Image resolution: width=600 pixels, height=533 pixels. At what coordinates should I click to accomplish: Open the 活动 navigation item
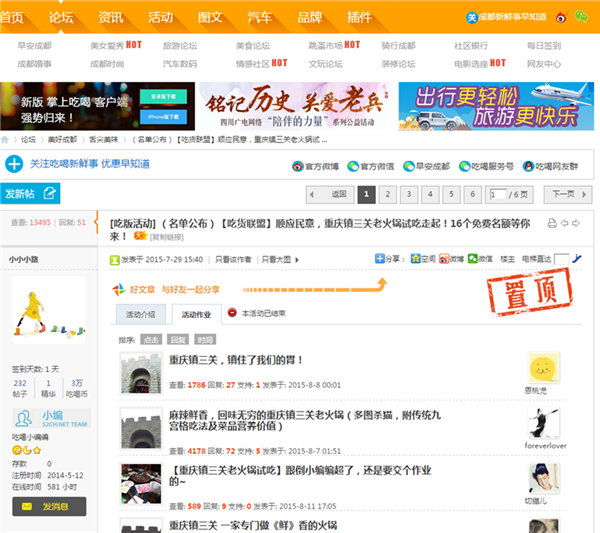(x=160, y=18)
